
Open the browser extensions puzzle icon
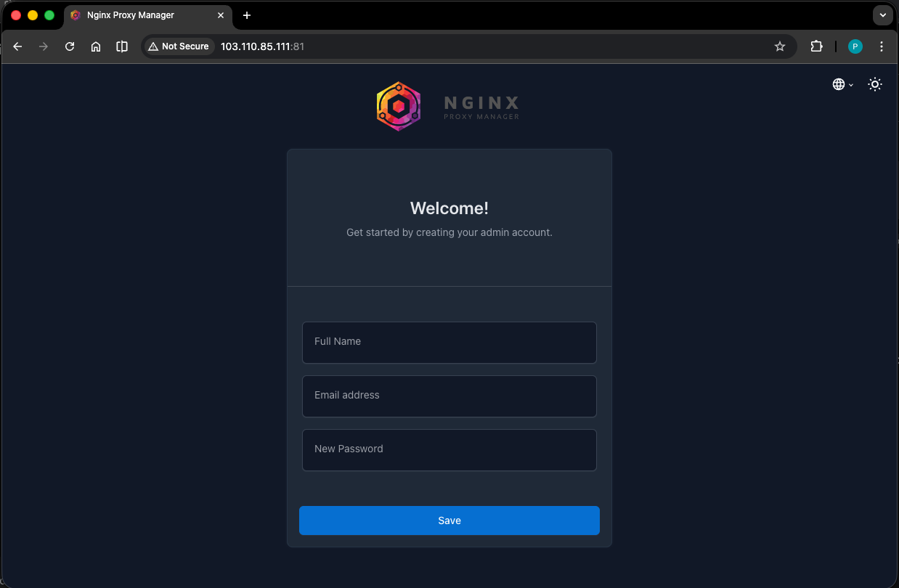tap(817, 46)
